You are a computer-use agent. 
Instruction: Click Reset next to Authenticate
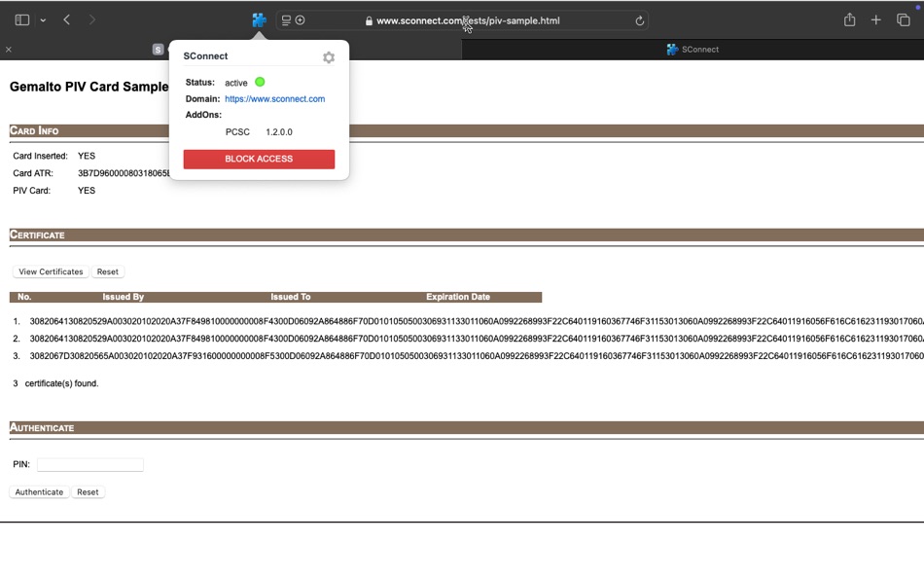click(x=88, y=492)
